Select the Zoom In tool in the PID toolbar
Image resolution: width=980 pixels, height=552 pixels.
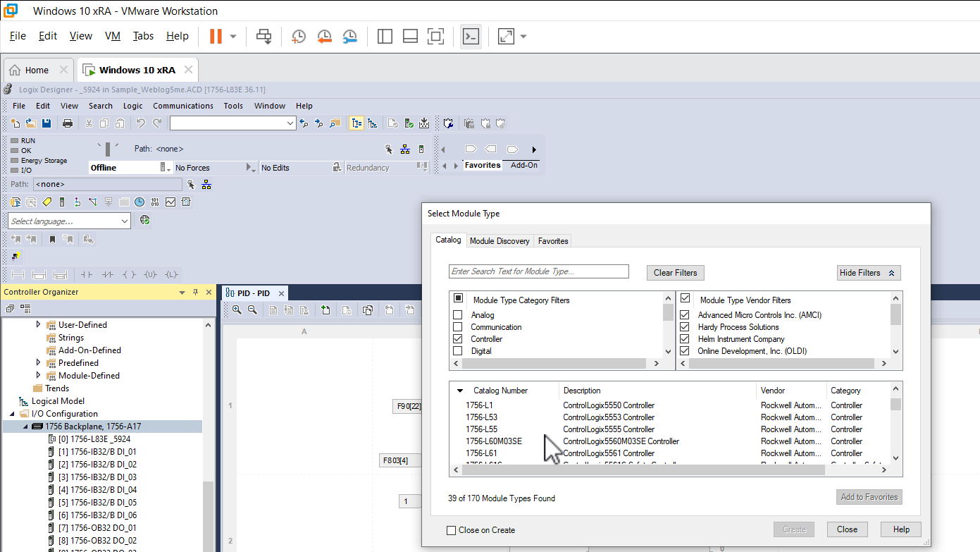(237, 309)
